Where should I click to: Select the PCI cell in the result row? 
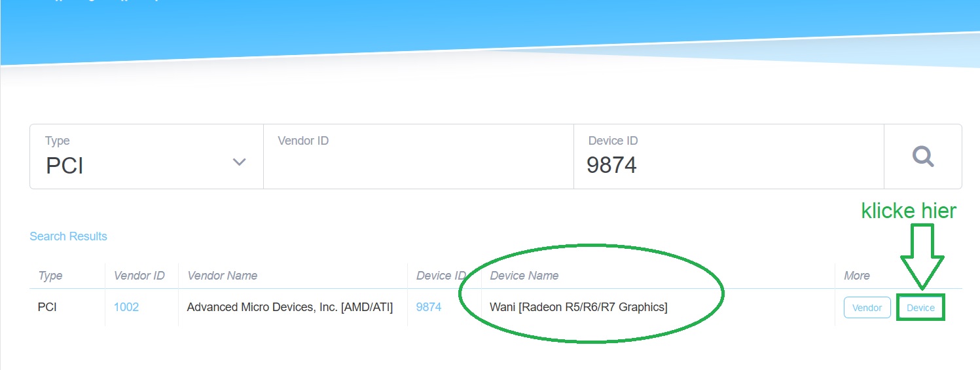pyautogui.click(x=47, y=307)
